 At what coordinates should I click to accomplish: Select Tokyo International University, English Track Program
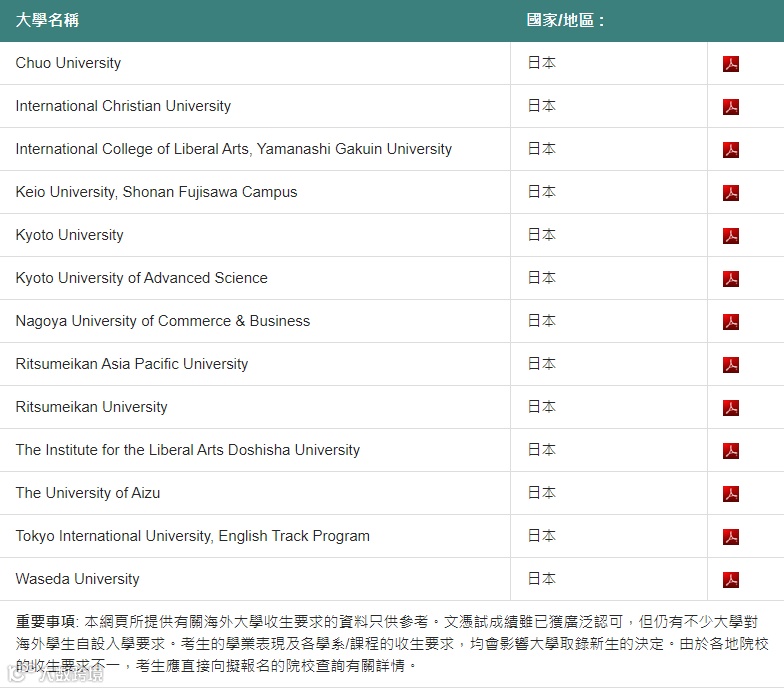tap(192, 536)
